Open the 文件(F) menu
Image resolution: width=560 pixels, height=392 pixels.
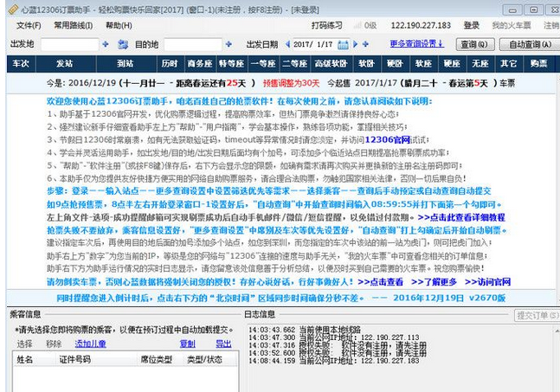coord(29,26)
